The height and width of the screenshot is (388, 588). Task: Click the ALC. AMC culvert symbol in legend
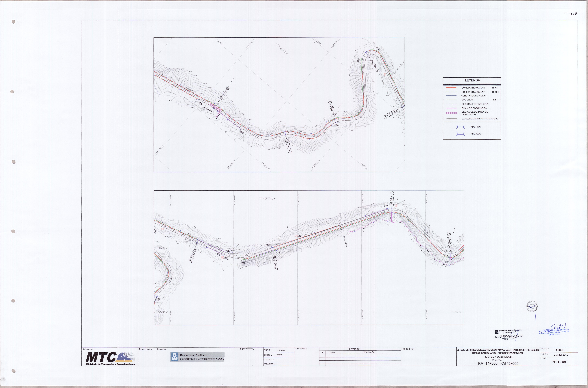click(x=460, y=134)
